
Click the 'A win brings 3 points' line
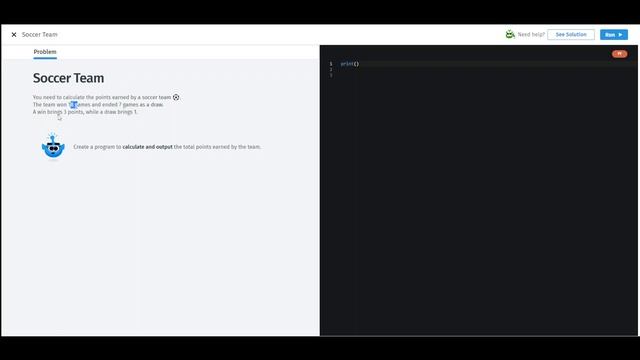pyautogui.click(x=85, y=112)
